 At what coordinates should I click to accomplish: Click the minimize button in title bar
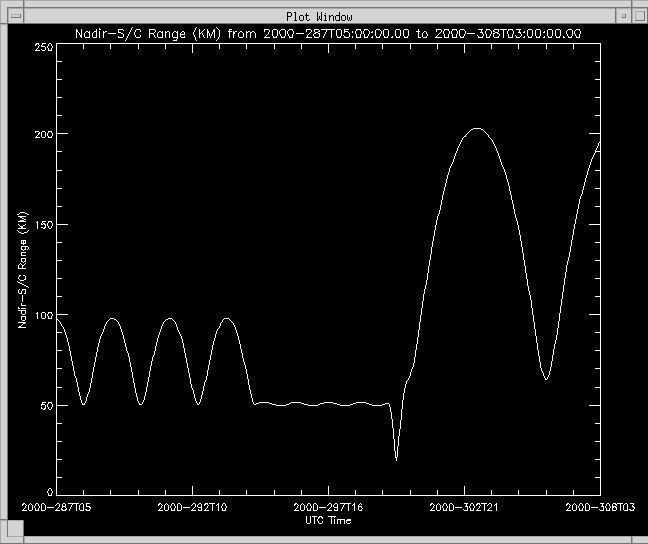[x=622, y=17]
